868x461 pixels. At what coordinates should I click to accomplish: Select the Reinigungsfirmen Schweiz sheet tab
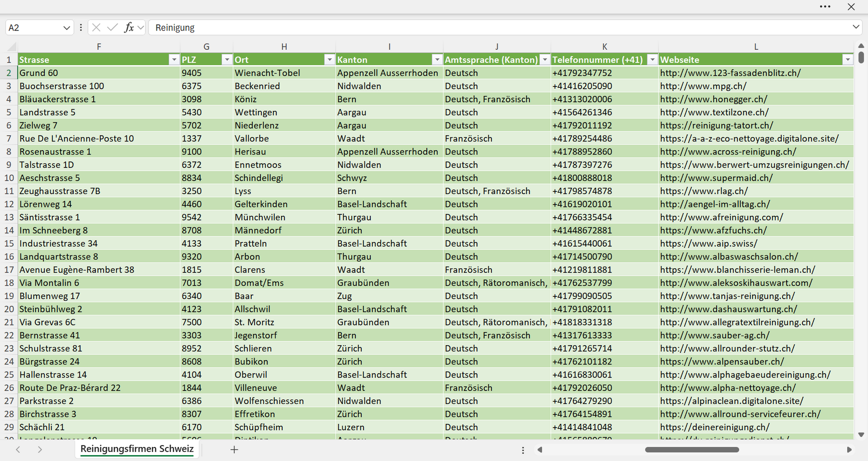point(137,449)
